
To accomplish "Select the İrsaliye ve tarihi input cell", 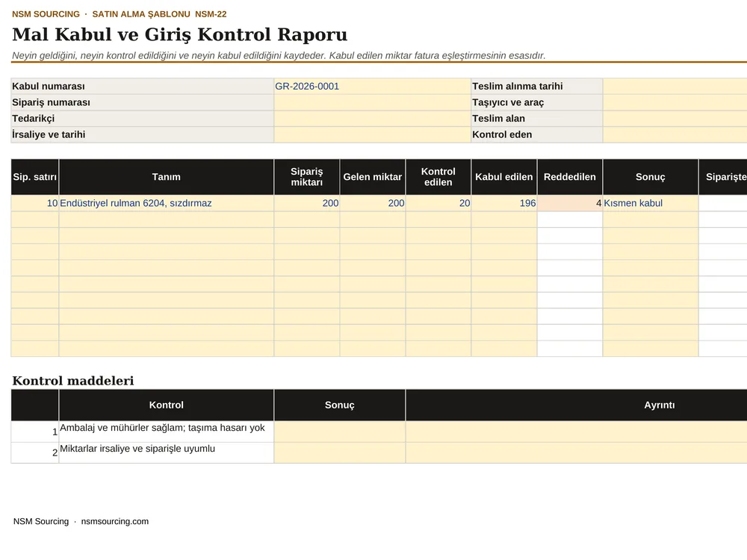I will pyautogui.click(x=372, y=134).
